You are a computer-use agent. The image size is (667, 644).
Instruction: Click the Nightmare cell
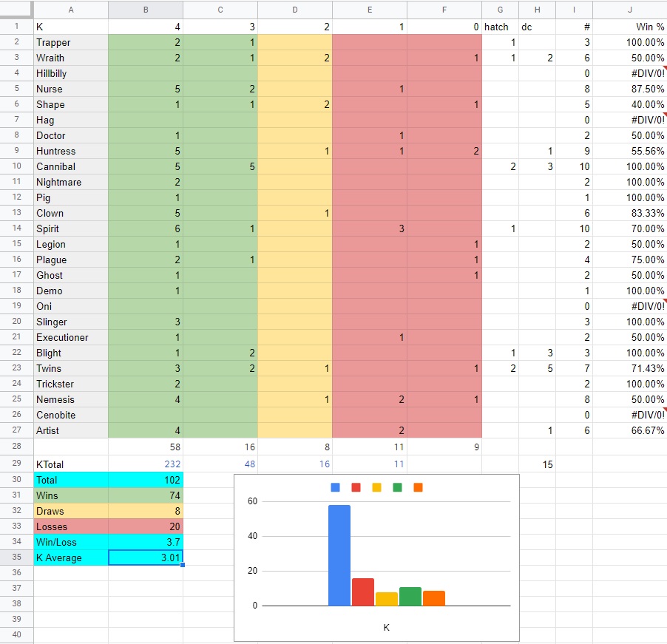click(71, 182)
